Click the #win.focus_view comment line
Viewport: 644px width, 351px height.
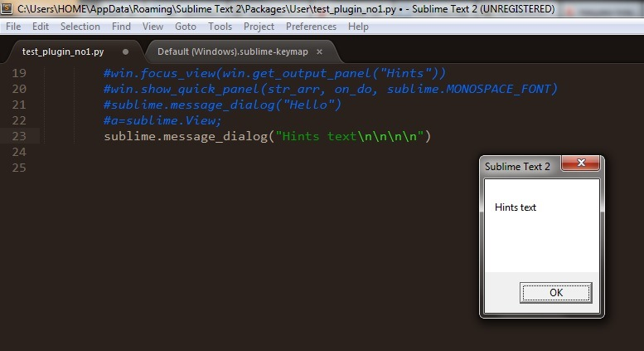274,73
